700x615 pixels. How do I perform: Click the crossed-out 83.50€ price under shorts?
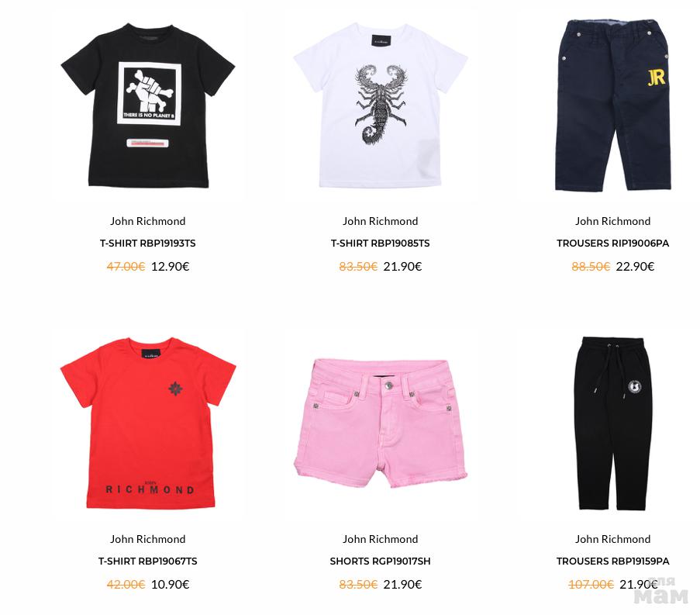click(358, 585)
